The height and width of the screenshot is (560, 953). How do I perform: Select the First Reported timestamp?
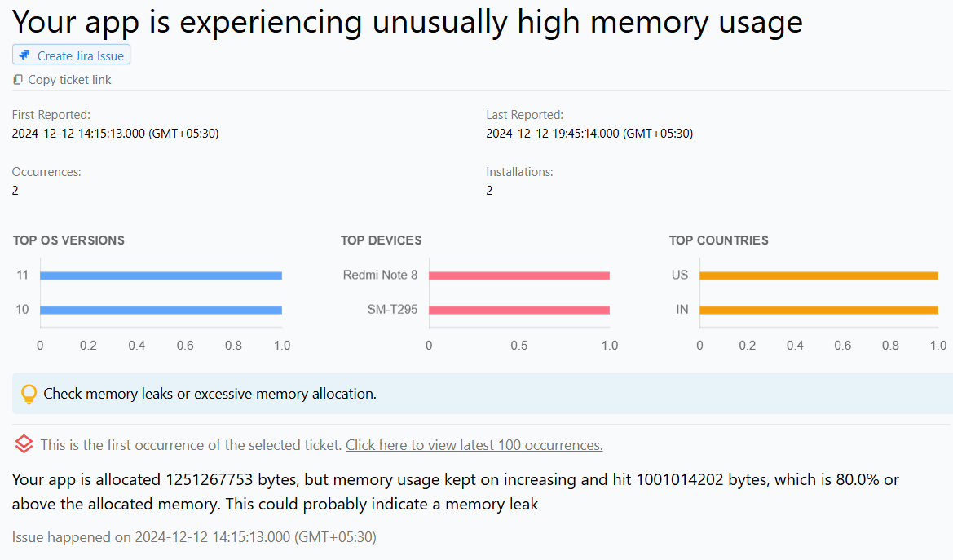tap(115, 133)
